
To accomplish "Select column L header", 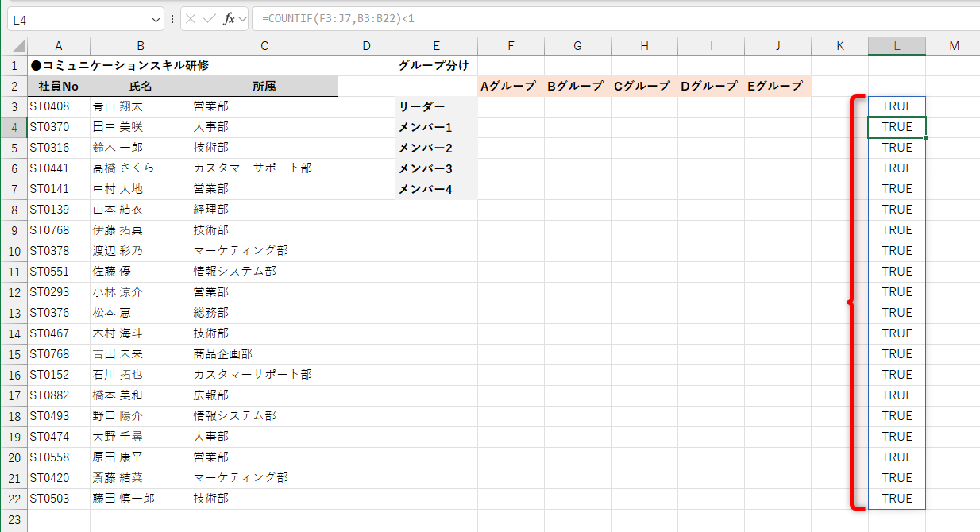I will pyautogui.click(x=897, y=46).
